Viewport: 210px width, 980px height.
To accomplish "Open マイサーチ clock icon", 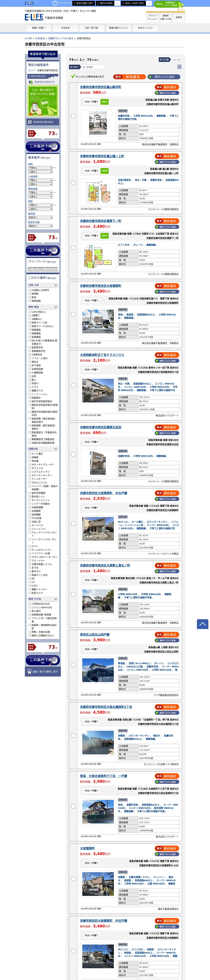I will tap(55, 3).
